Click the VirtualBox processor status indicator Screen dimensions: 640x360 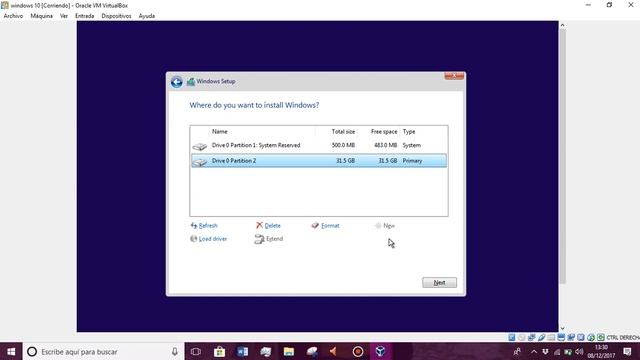click(581, 338)
